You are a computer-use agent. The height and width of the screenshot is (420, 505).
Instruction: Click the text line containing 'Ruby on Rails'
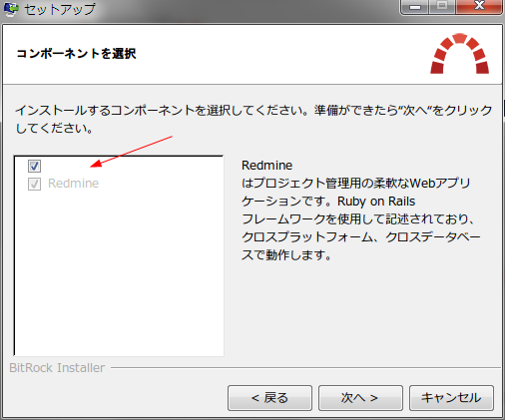tap(328, 202)
